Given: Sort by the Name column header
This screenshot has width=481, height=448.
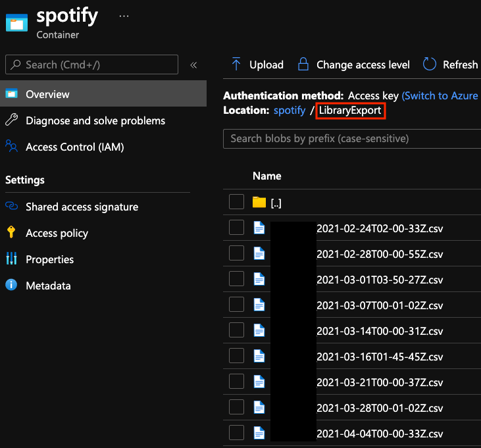Looking at the screenshot, I should click(267, 176).
